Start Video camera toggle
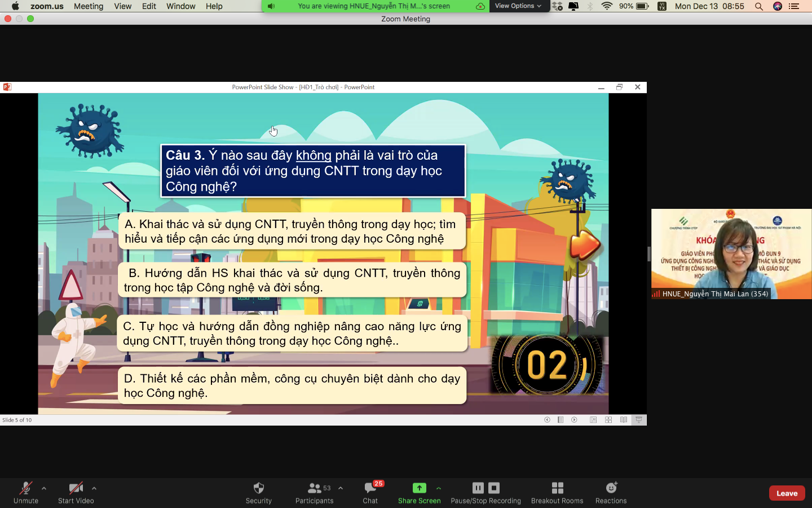 [x=76, y=488]
